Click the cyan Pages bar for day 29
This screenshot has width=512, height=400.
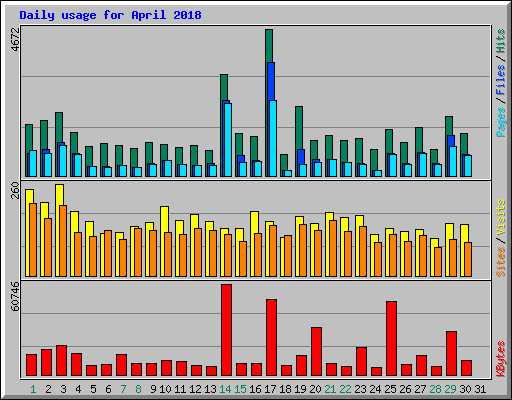[x=453, y=161]
